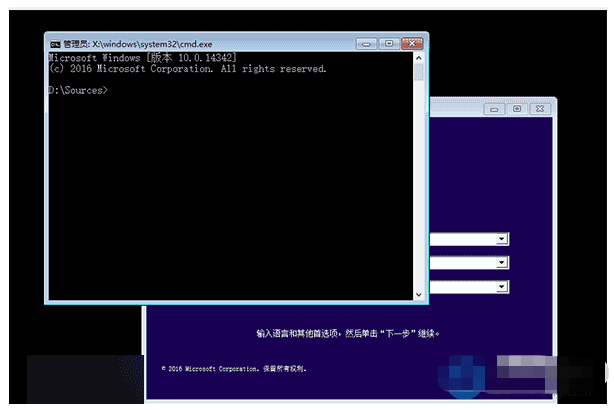This screenshot has width=614, height=410.
Task: Click the empty black console area
Action: (x=230, y=200)
